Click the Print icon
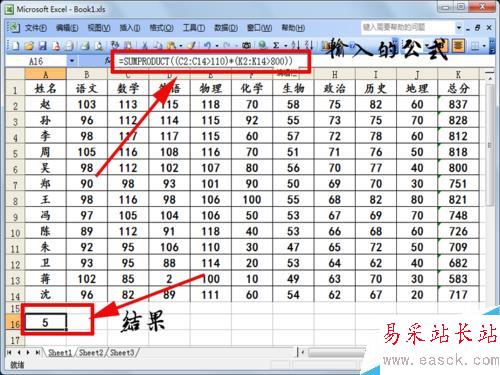Image resolution: width=500 pixels, height=375 pixels. (x=85, y=45)
